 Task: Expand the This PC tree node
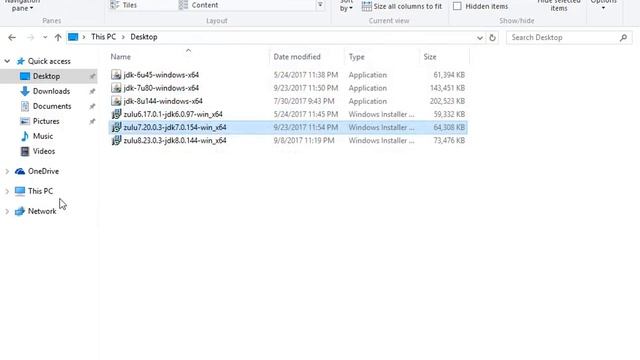pyautogui.click(x=7, y=191)
